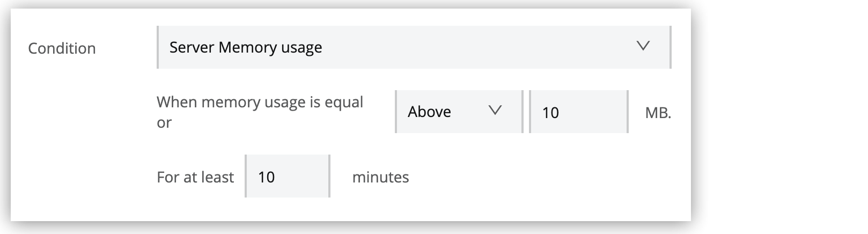Click the minutes unit label
868x234 pixels.
click(x=380, y=177)
